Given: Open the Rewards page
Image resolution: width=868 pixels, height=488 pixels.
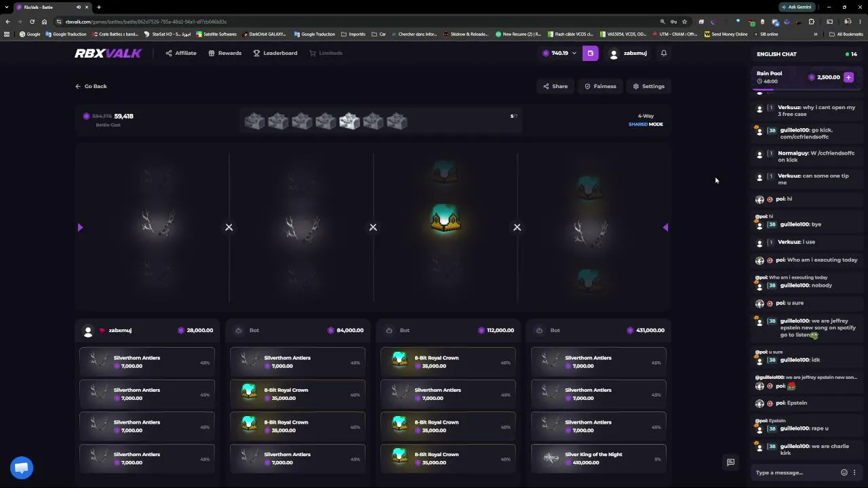Looking at the screenshot, I should point(225,53).
